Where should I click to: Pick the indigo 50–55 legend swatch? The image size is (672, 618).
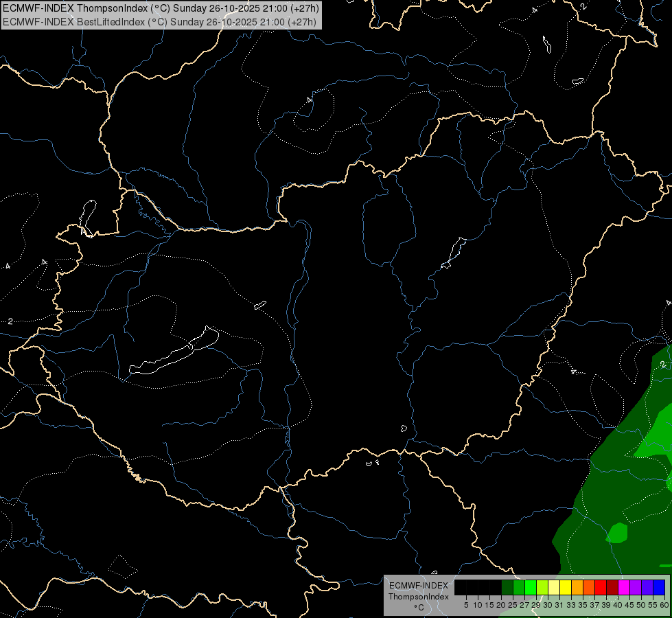647,588
